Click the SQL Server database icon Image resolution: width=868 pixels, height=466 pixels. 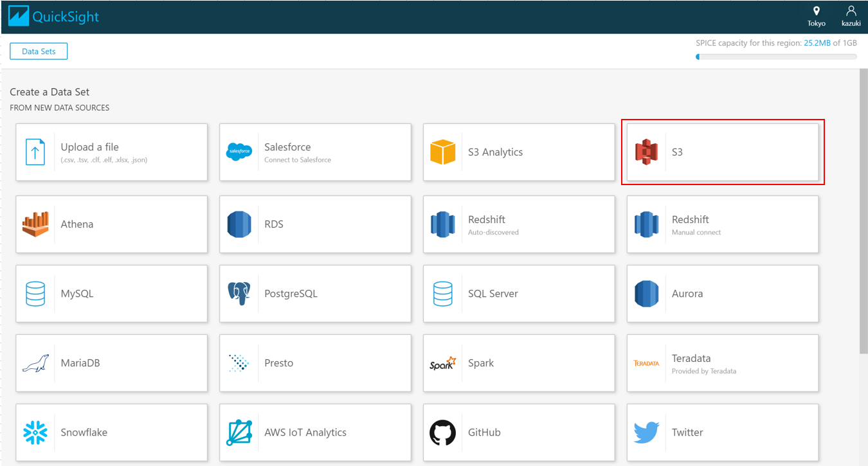[443, 294]
